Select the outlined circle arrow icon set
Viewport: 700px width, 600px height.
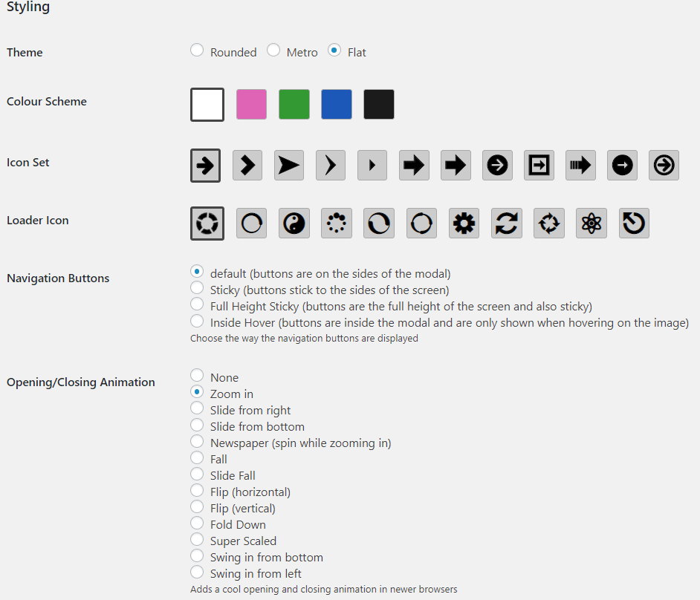[664, 166]
